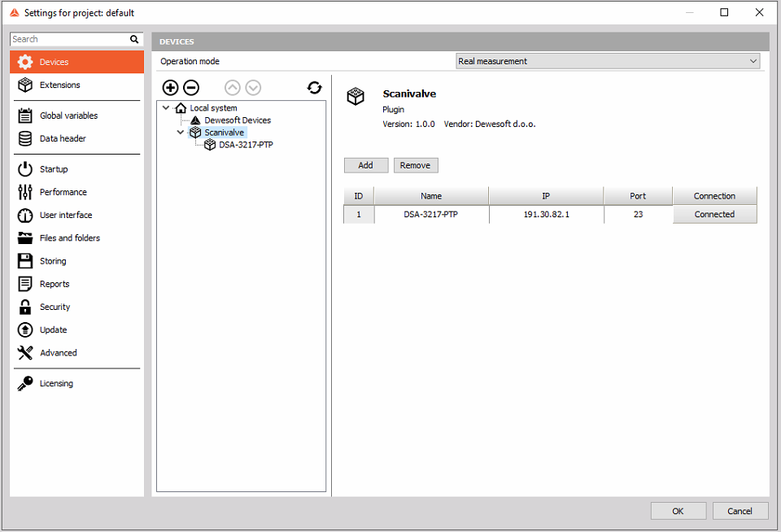
Task: Click the move device down arrow
Action: tap(253, 88)
